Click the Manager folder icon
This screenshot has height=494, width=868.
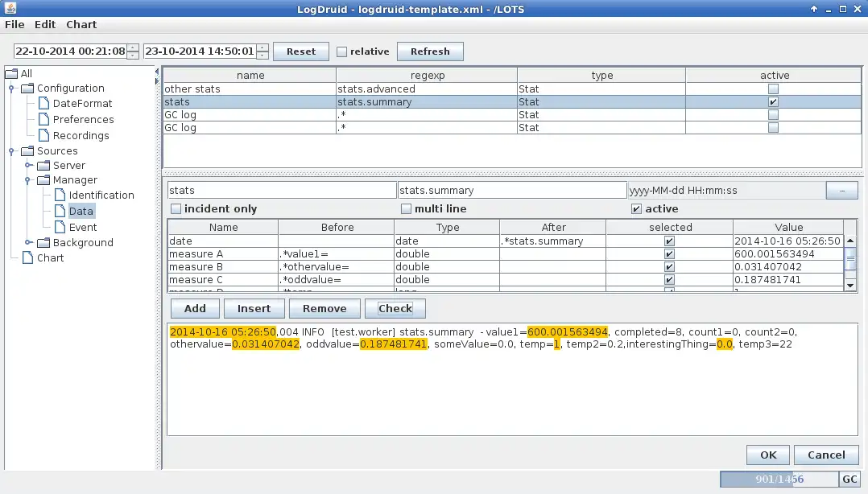[43, 179]
